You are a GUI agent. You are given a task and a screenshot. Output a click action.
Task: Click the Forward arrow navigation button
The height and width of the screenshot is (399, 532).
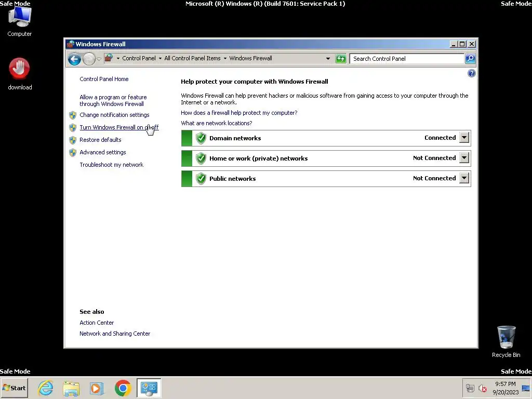(x=89, y=59)
